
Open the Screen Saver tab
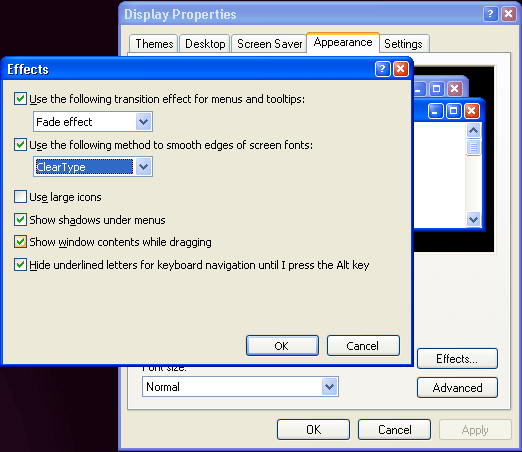point(269,44)
